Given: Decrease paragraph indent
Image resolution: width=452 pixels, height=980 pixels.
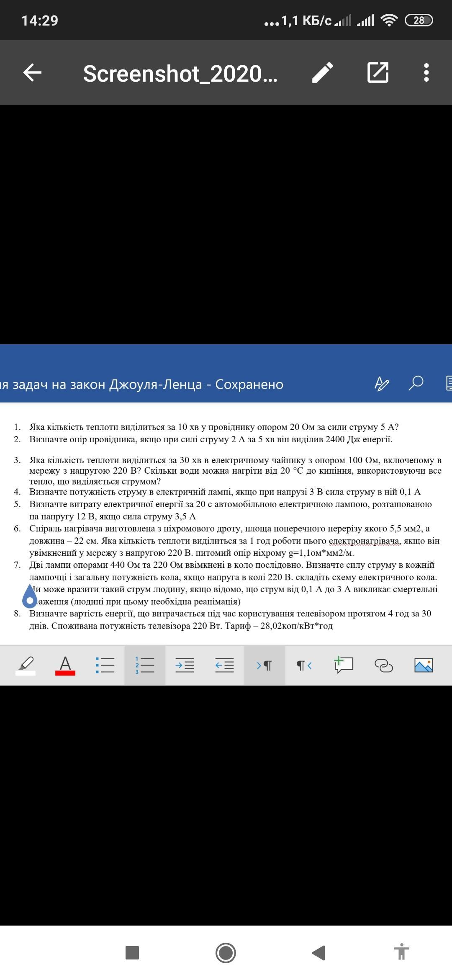Looking at the screenshot, I should coord(224,665).
